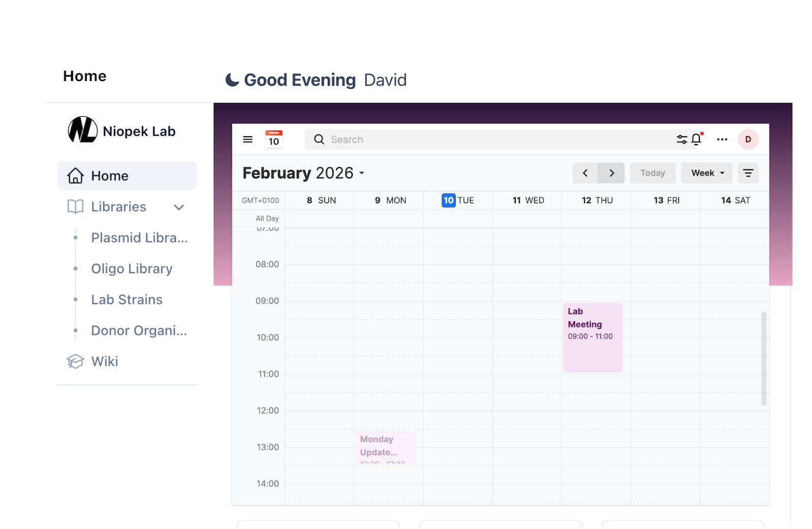The width and height of the screenshot is (812, 529).
Task: Click the D avatar for account options
Action: [x=748, y=139]
